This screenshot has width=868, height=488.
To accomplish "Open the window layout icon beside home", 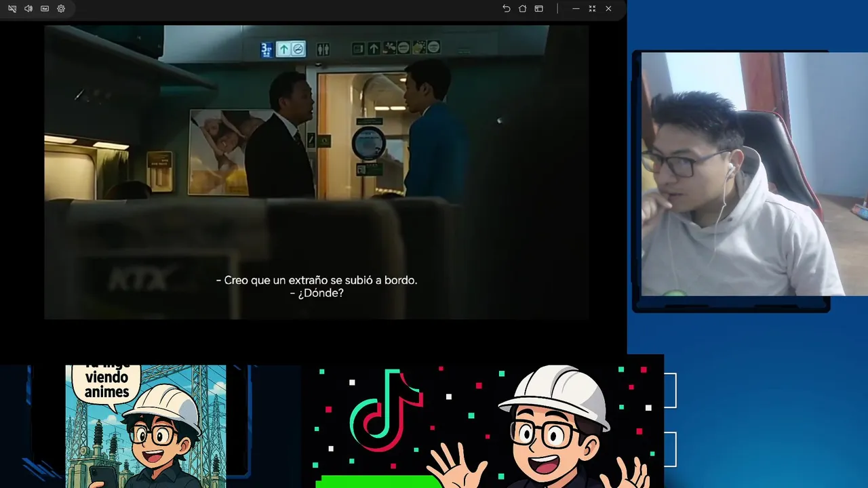I will (538, 9).
